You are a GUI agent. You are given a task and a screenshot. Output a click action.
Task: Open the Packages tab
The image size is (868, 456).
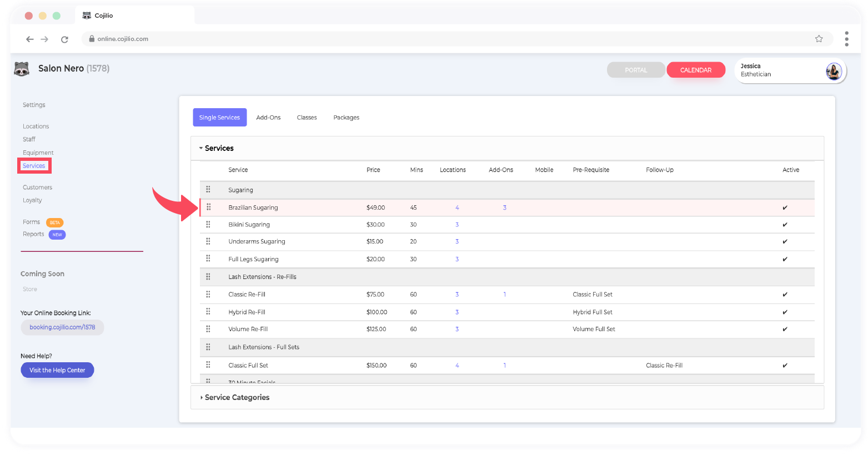coord(346,118)
